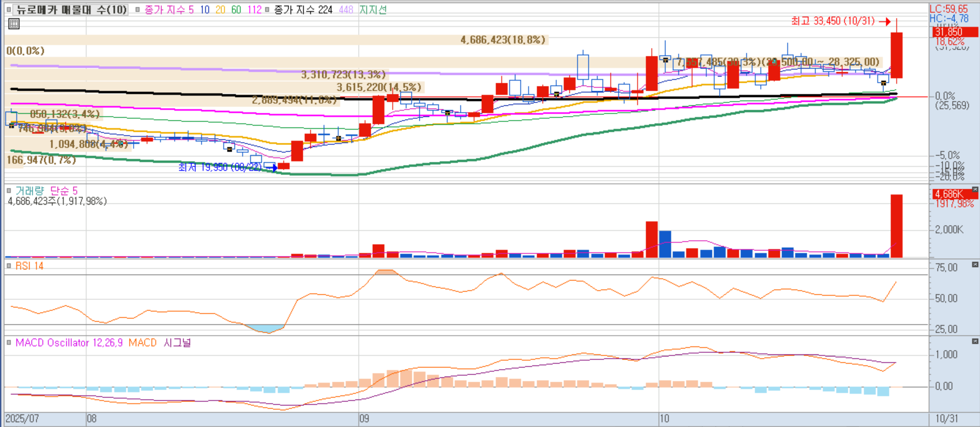980x427 pixels.
Task: Toggle the square marker before 뉴로메카 매물대
Action: point(8,9)
